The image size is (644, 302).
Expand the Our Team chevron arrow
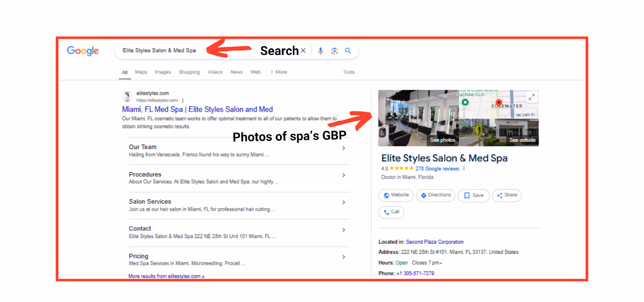tap(344, 148)
